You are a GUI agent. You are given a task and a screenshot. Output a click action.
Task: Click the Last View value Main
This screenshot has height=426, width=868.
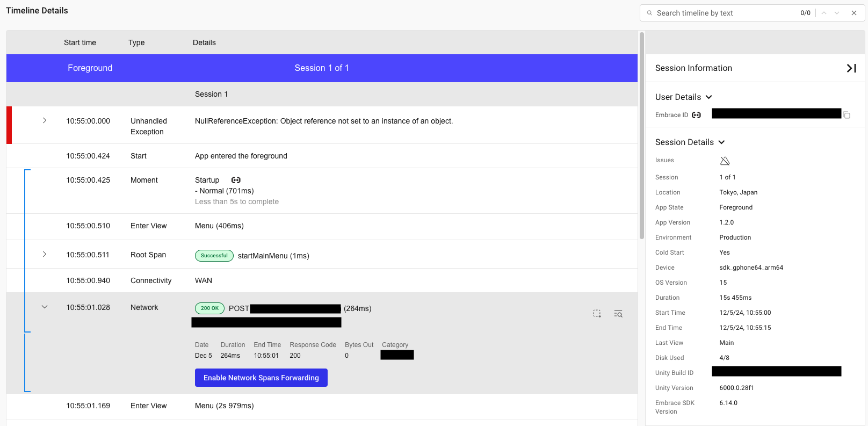point(727,343)
